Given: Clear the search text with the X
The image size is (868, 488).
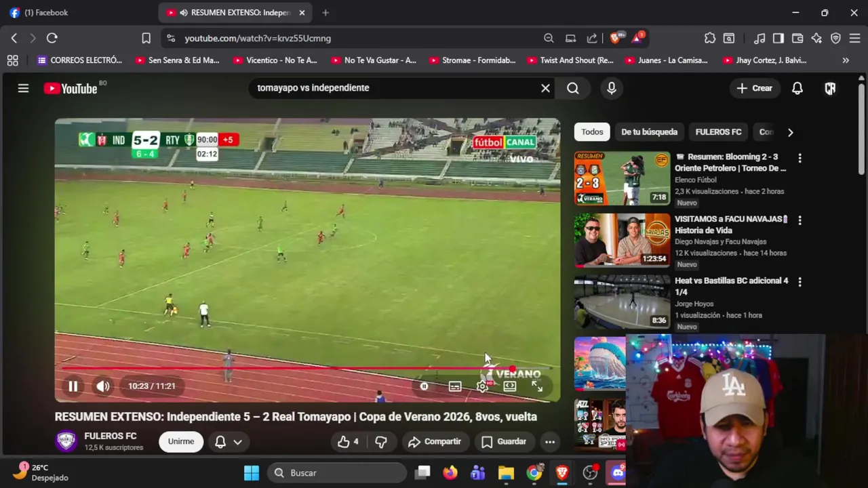Looking at the screenshot, I should 545,88.
